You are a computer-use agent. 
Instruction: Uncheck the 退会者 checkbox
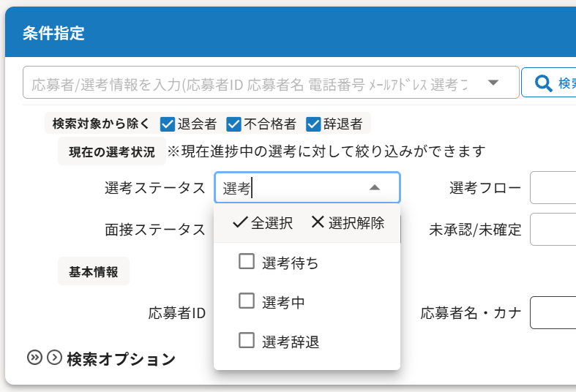pos(167,124)
